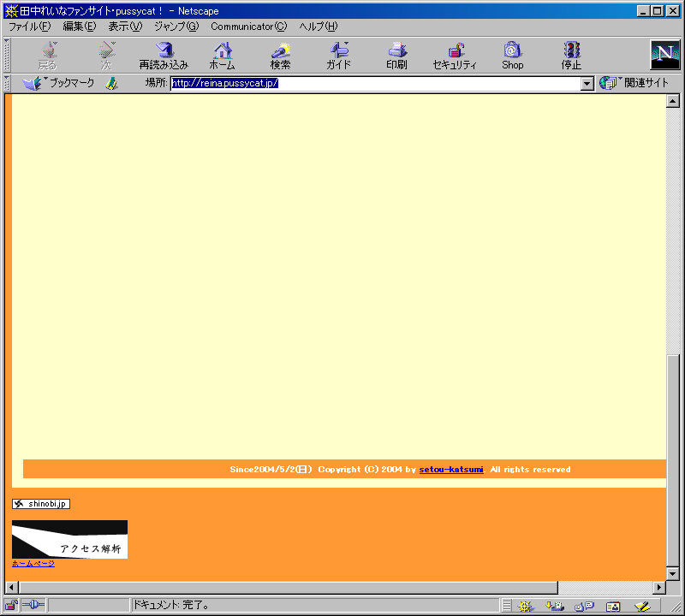Go back with the 戻る toolbar button

(48, 56)
